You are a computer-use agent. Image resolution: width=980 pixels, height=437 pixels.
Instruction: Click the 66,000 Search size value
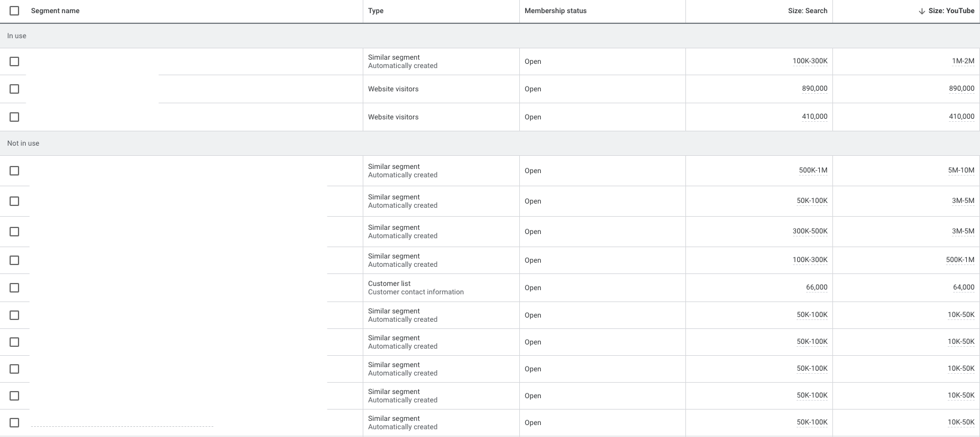click(816, 287)
